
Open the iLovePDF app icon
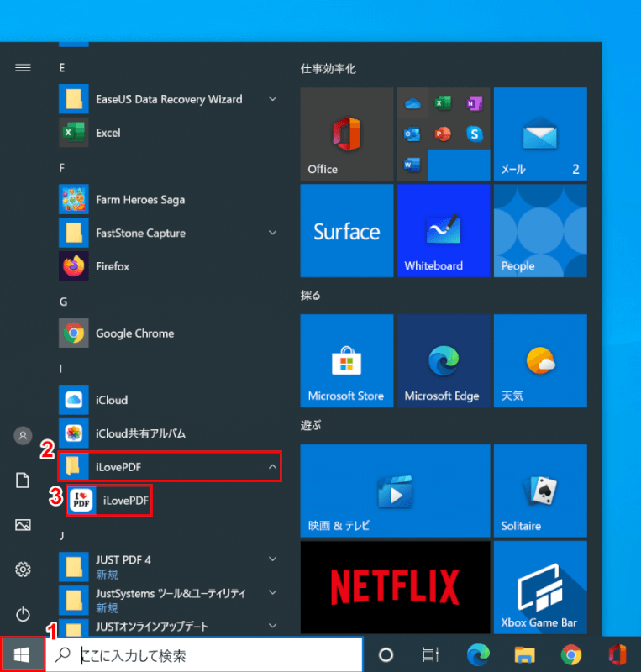coord(82,501)
